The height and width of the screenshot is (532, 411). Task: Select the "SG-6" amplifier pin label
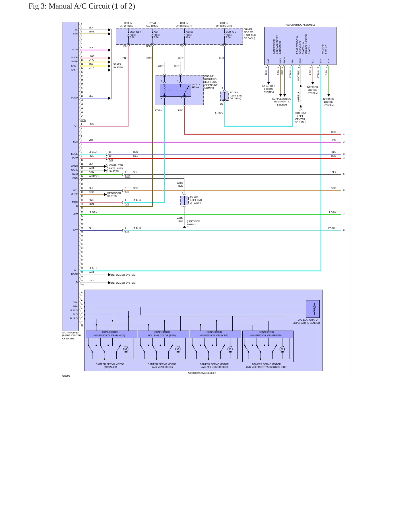[75, 50]
